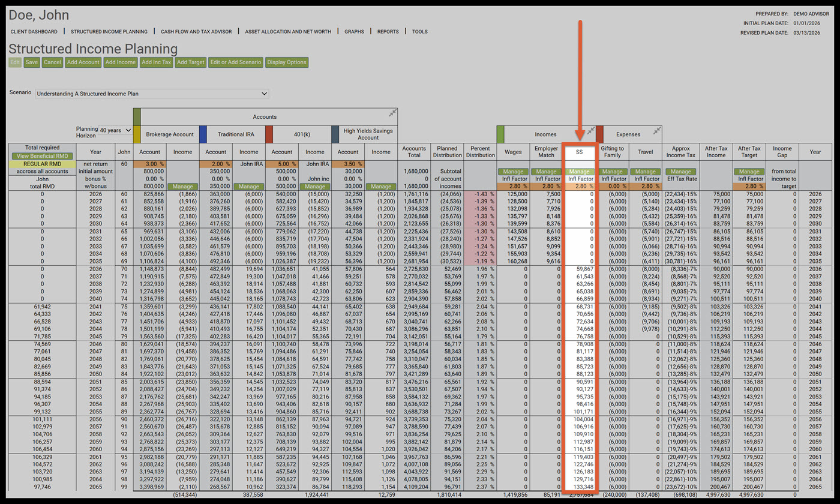840x504 pixels.
Task: Edit the Gifting to Family inflation factor
Action: click(x=613, y=186)
